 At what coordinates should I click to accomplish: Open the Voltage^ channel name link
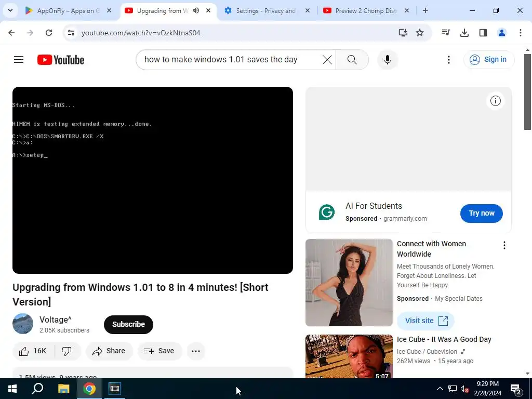(55, 320)
